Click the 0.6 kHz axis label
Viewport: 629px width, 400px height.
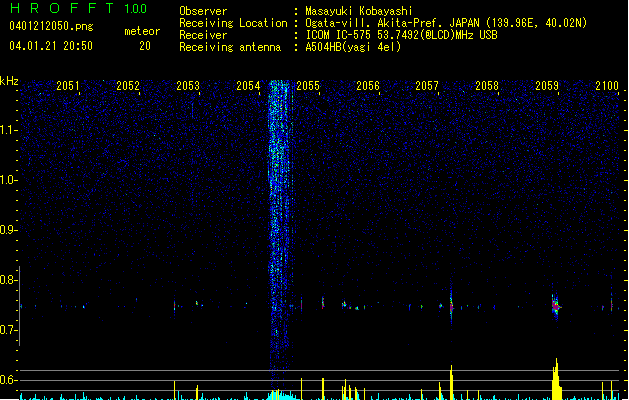8,380
